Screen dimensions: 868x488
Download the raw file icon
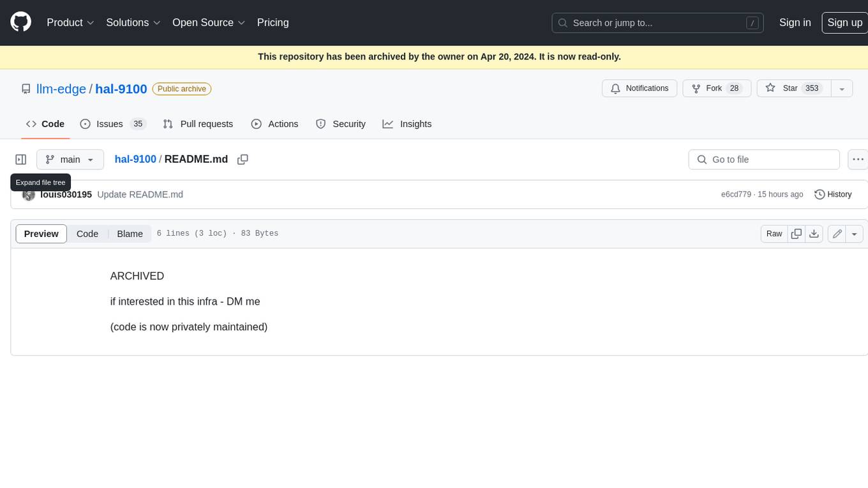click(x=814, y=234)
